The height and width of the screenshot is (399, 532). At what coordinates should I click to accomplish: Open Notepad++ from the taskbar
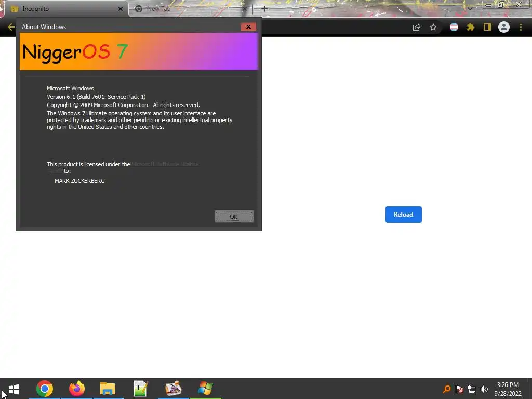click(140, 389)
